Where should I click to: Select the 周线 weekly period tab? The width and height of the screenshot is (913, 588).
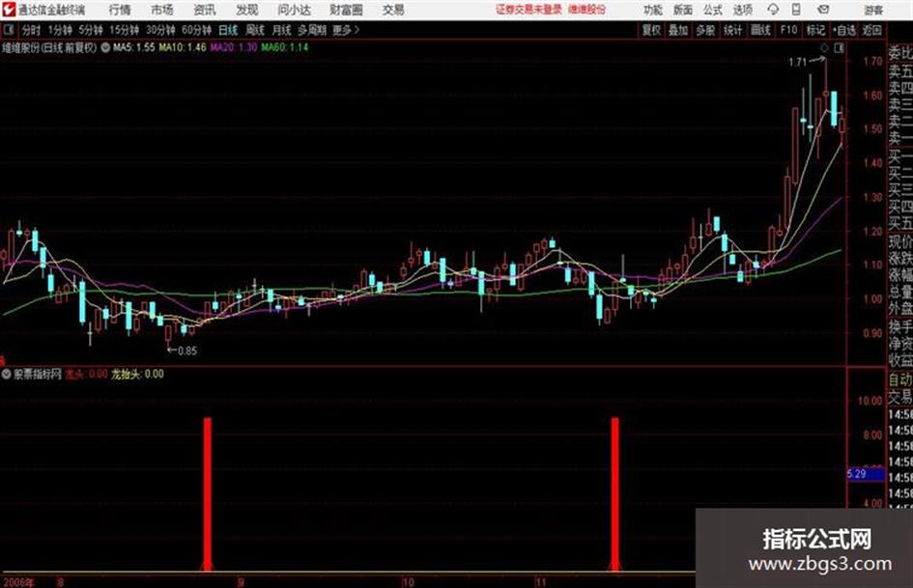tap(255, 30)
